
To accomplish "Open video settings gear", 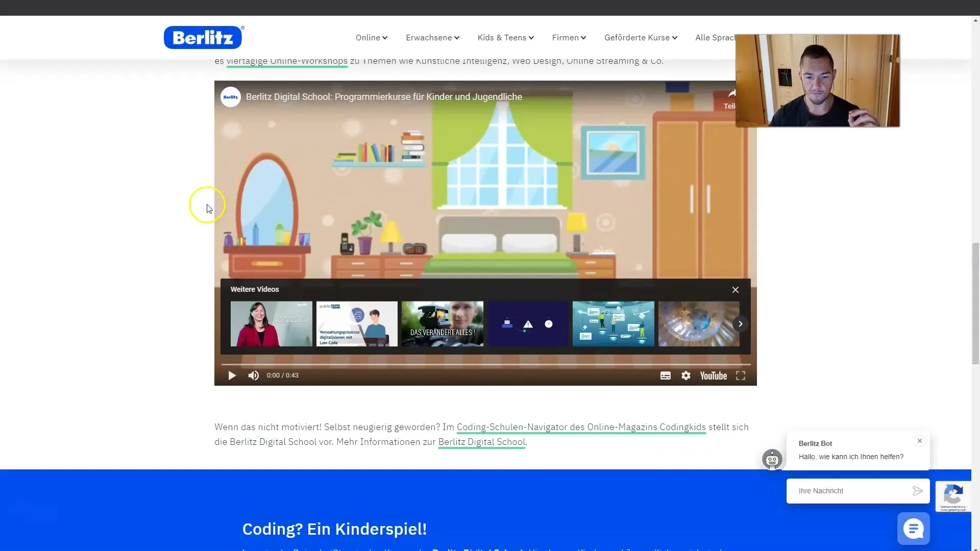I will [x=686, y=375].
